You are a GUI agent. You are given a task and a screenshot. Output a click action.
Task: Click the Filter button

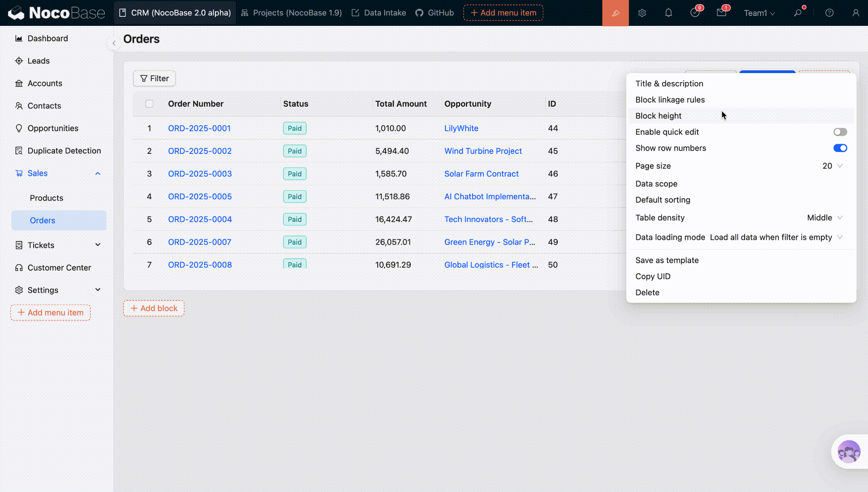coord(154,79)
